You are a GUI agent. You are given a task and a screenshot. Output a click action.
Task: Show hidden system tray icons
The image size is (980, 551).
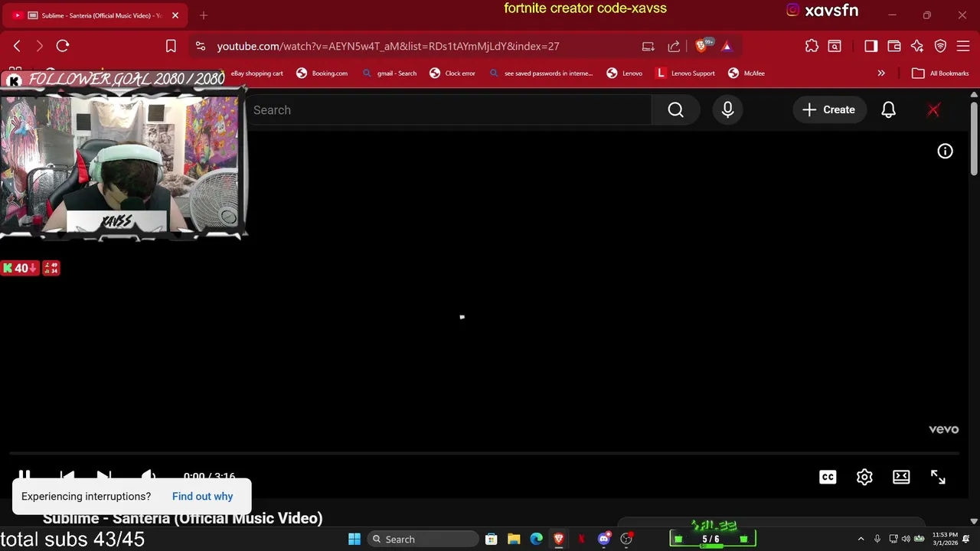861,540
